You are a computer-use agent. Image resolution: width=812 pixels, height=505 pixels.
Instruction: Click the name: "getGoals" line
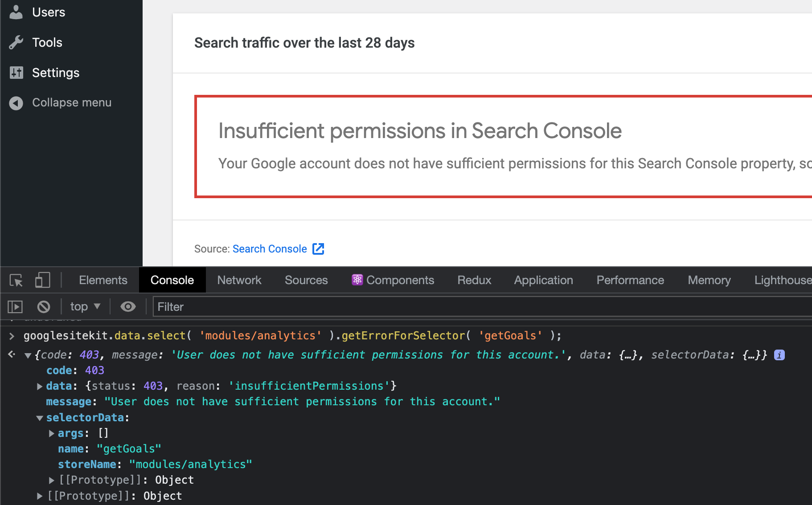110,449
